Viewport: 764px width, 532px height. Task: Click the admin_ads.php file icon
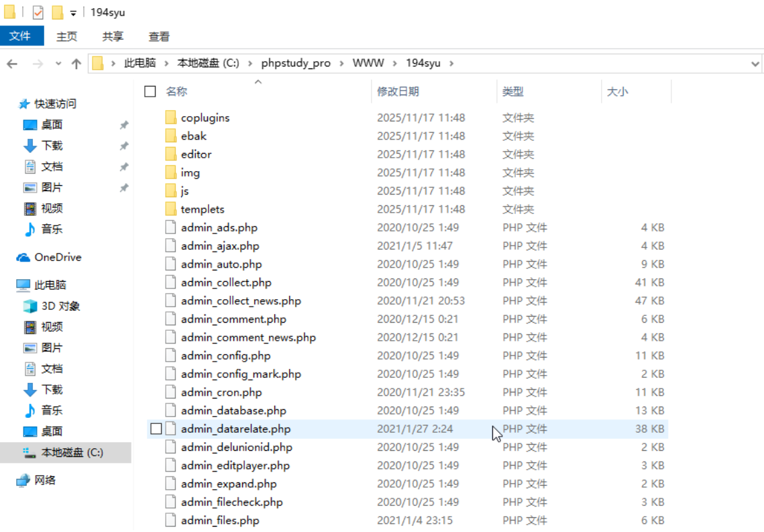pyautogui.click(x=170, y=228)
